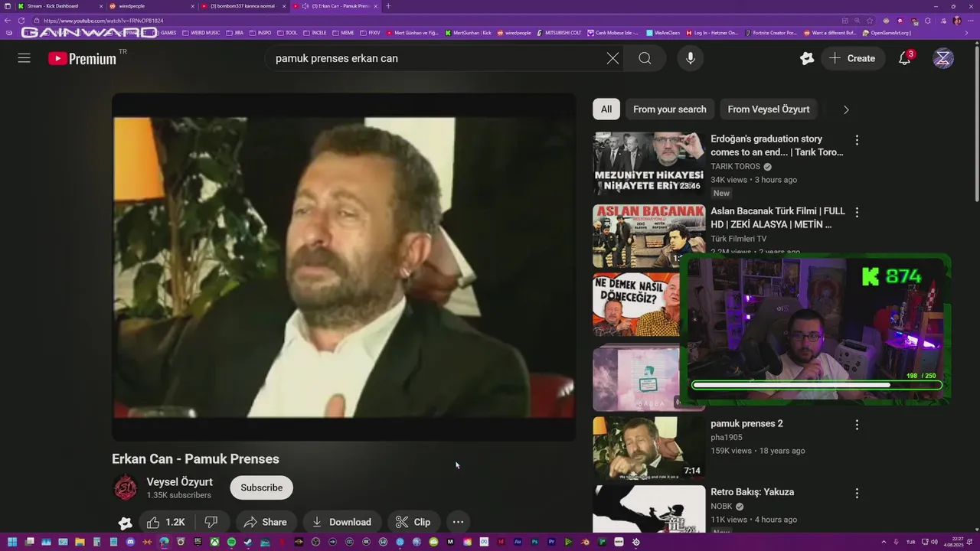Click the pha1905 channel name

click(x=727, y=438)
